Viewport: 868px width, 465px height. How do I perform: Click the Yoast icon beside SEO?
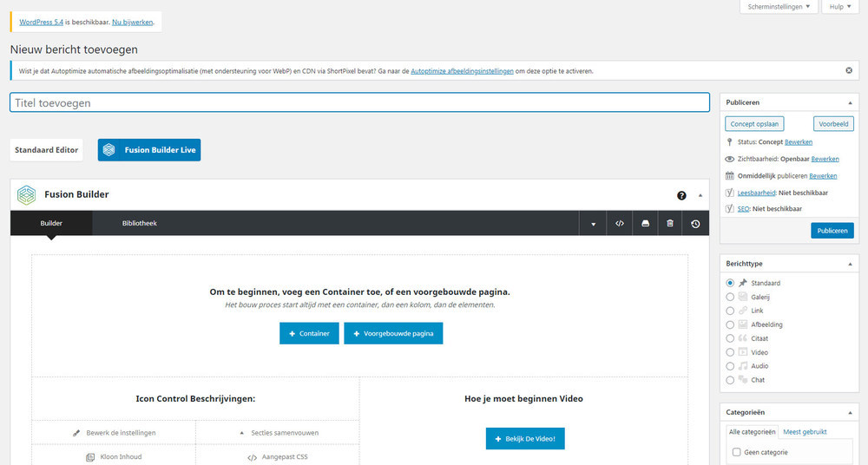click(730, 209)
